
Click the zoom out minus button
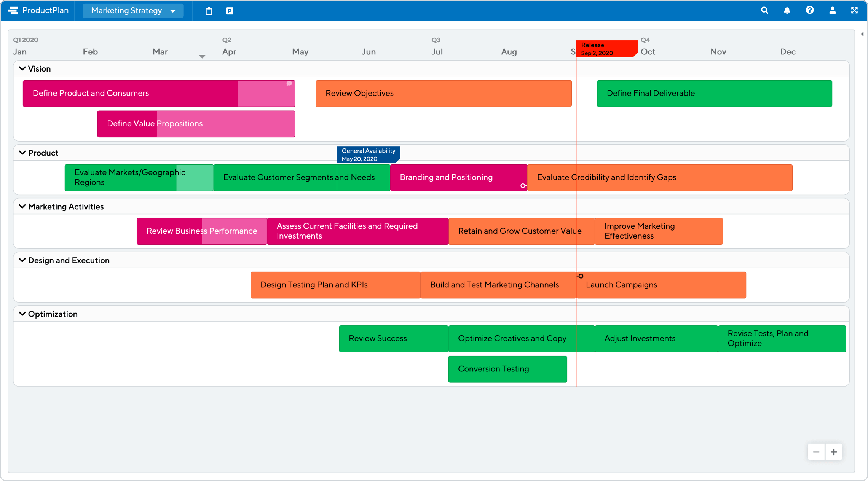point(817,452)
